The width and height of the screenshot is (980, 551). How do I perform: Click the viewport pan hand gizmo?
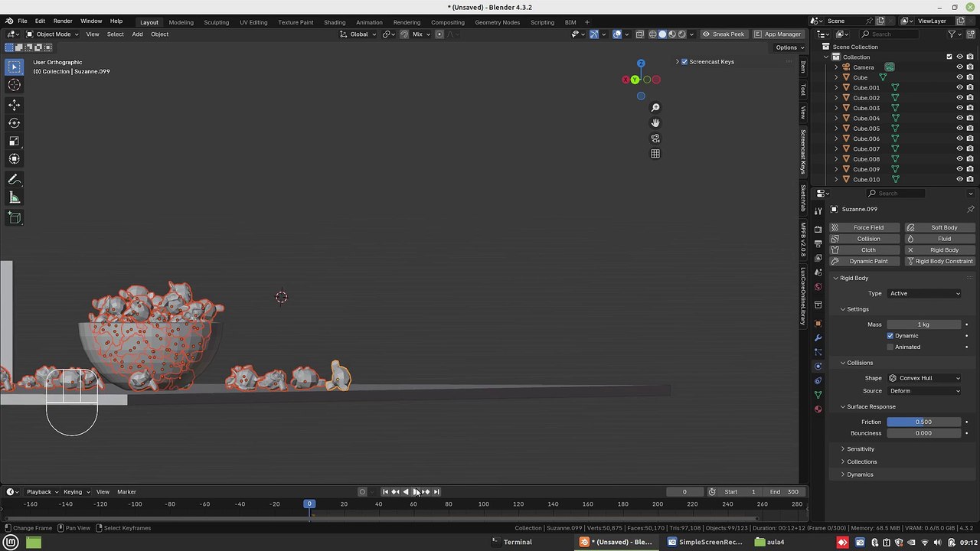click(x=655, y=123)
